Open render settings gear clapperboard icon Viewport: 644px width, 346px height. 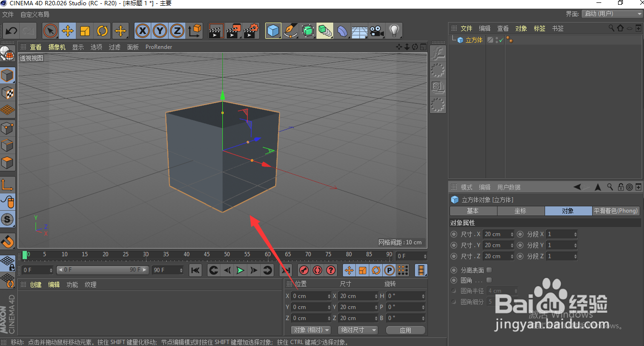click(x=251, y=31)
